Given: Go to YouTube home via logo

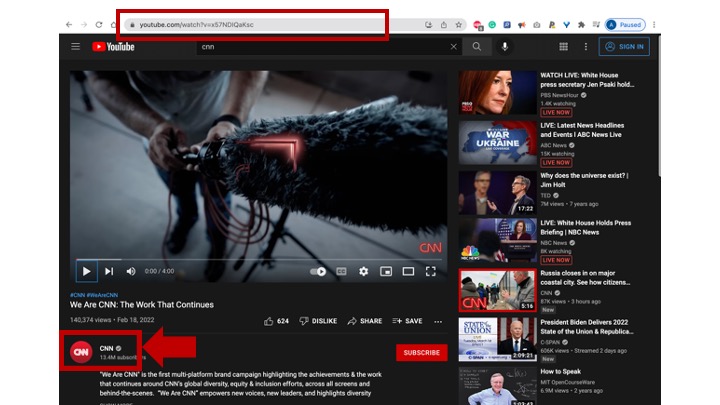Looking at the screenshot, I should [x=113, y=47].
